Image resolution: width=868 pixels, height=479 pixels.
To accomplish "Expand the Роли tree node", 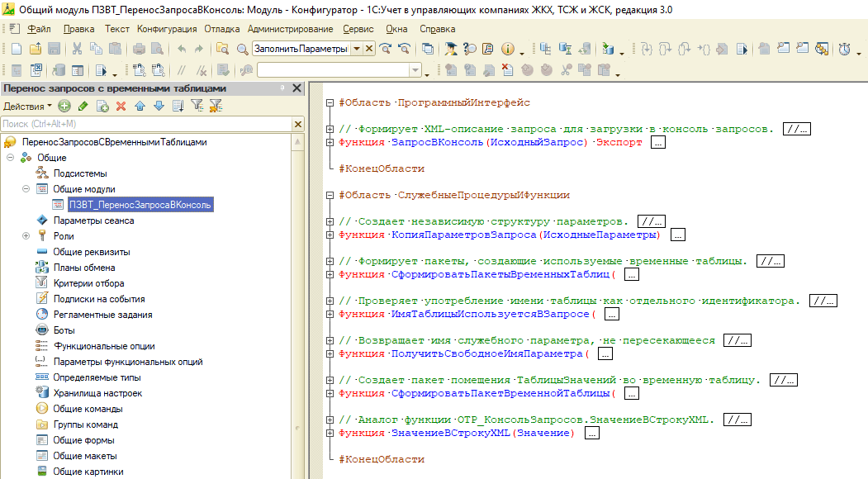I will pyautogui.click(x=26, y=236).
